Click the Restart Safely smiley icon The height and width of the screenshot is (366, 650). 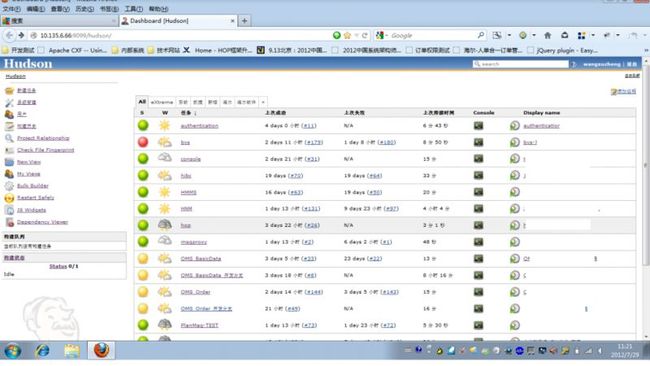[9, 198]
